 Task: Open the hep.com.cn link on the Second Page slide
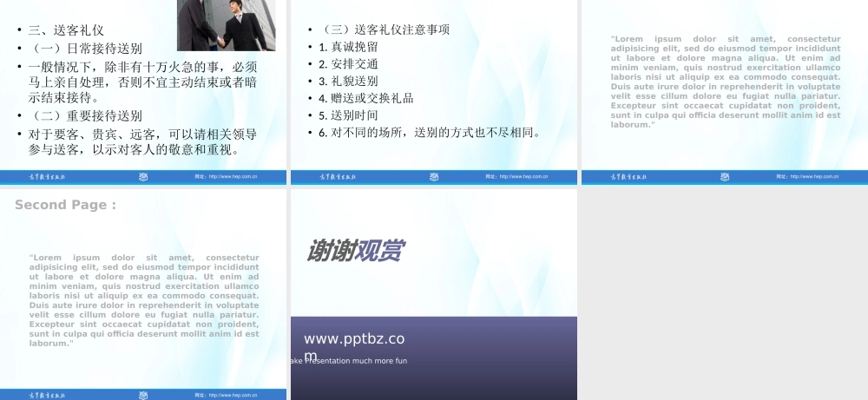click(x=226, y=396)
